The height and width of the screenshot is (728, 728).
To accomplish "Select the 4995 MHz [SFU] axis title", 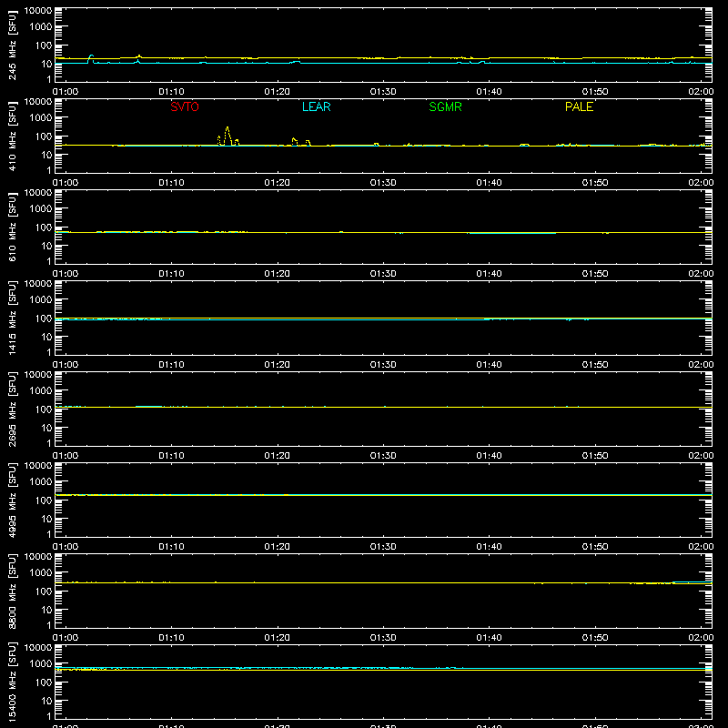I will click(x=13, y=500).
